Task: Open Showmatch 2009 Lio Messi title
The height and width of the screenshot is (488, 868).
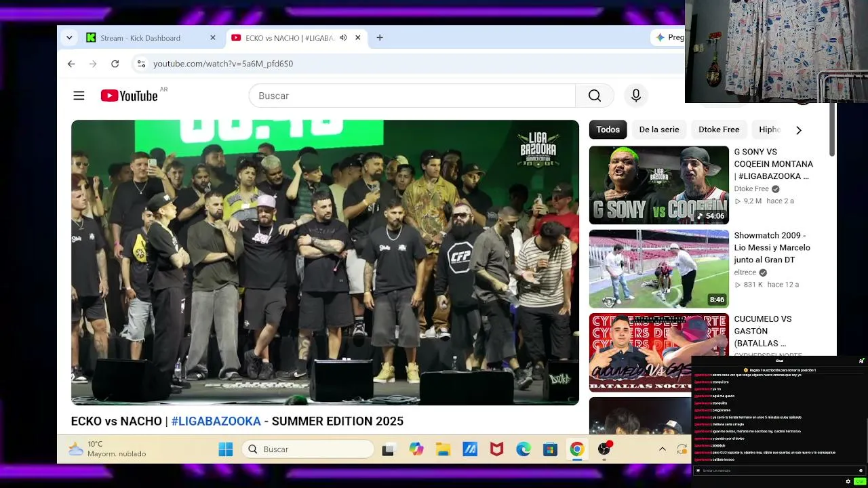Action: coord(772,247)
